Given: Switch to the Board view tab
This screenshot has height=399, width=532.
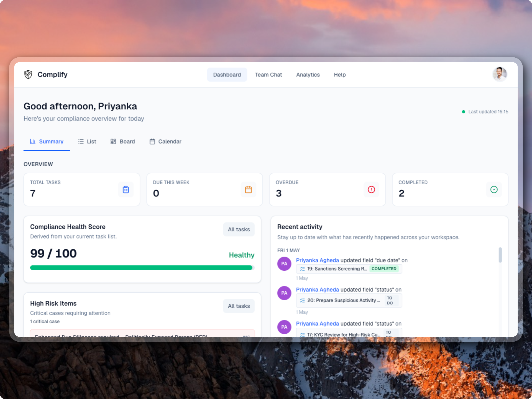Looking at the screenshot, I should (x=123, y=142).
